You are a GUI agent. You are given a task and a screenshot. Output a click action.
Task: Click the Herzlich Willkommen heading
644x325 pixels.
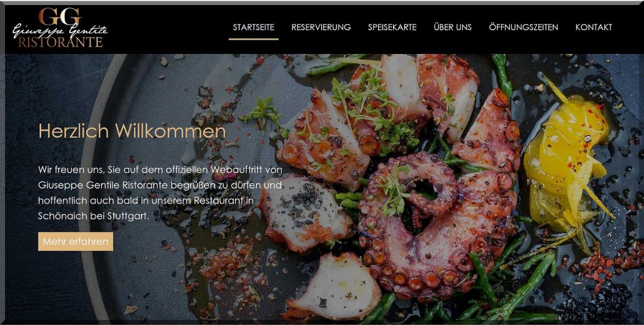pos(132,131)
